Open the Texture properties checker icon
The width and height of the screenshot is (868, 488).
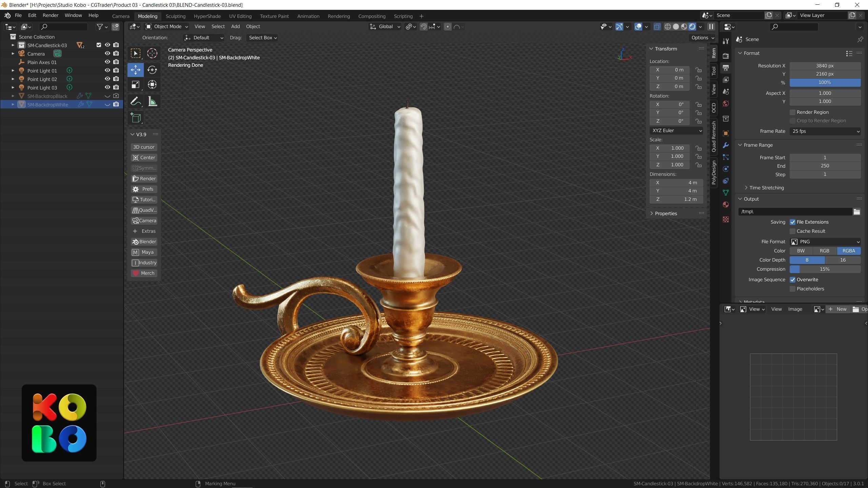[726, 220]
